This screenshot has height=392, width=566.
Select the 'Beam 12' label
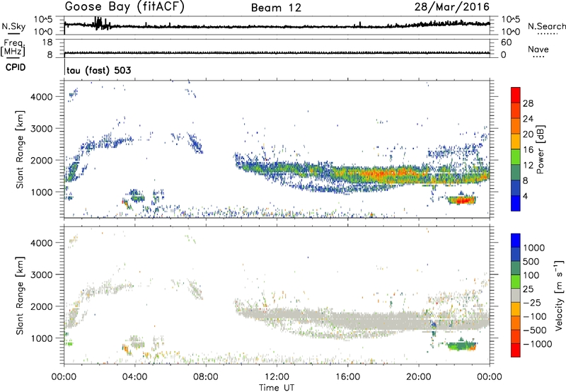[276, 8]
